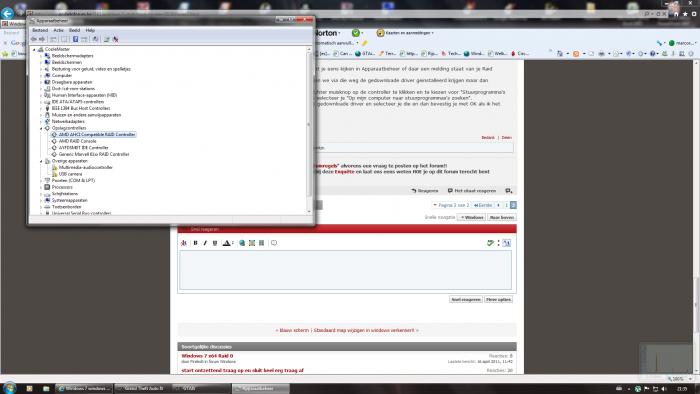Expand the Netwerkadapters tree node
Viewport: 700px width, 394px height.
pyautogui.click(x=41, y=121)
